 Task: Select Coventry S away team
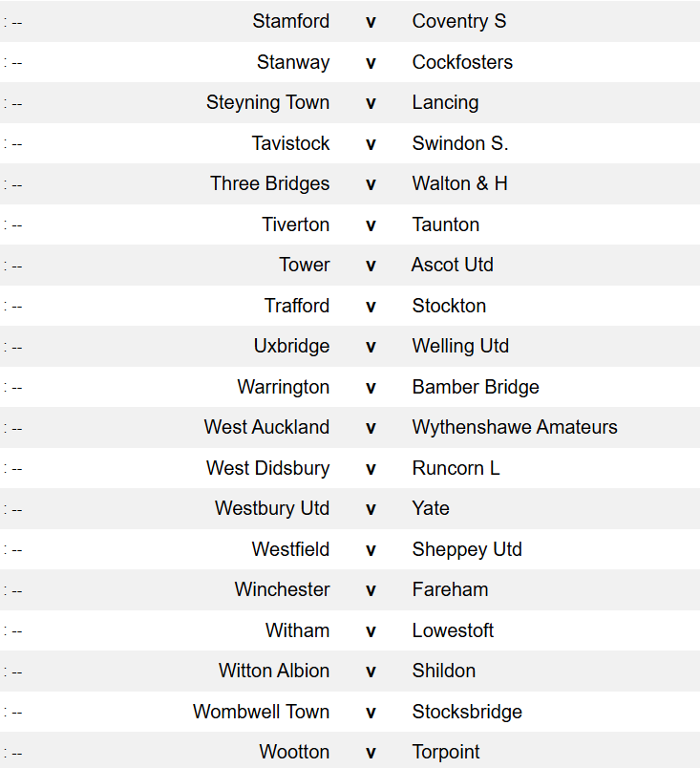(459, 21)
